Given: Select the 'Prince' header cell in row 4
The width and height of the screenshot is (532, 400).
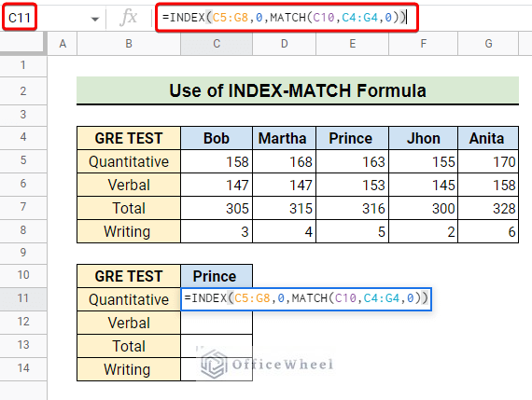Looking at the screenshot, I should click(x=352, y=138).
